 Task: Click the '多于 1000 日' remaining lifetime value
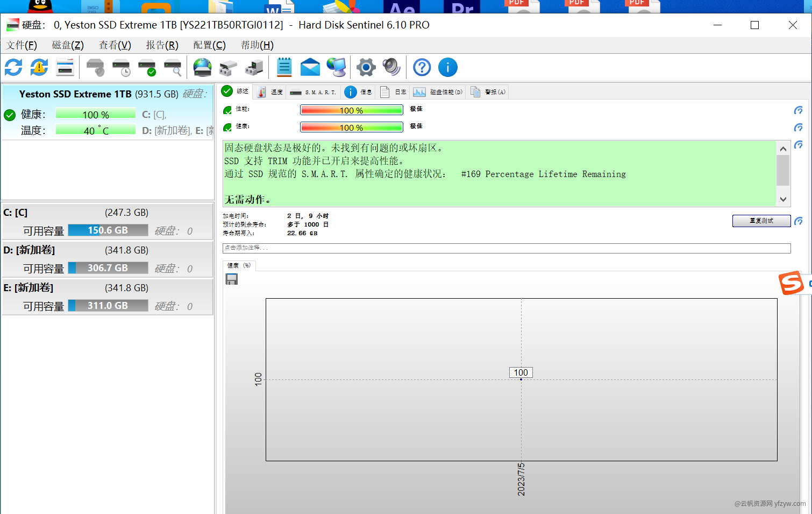click(x=308, y=224)
